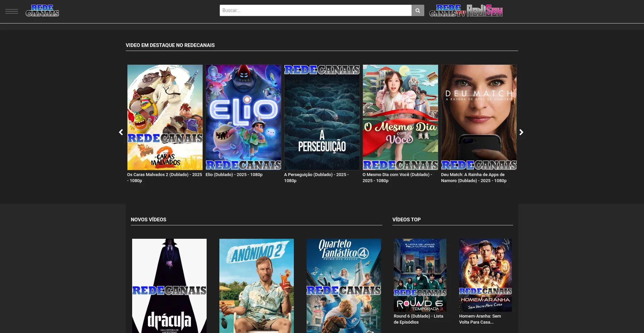The image size is (644, 333).
Task: Click Elio (Dublado) 2025 title link
Action: coord(234,175)
